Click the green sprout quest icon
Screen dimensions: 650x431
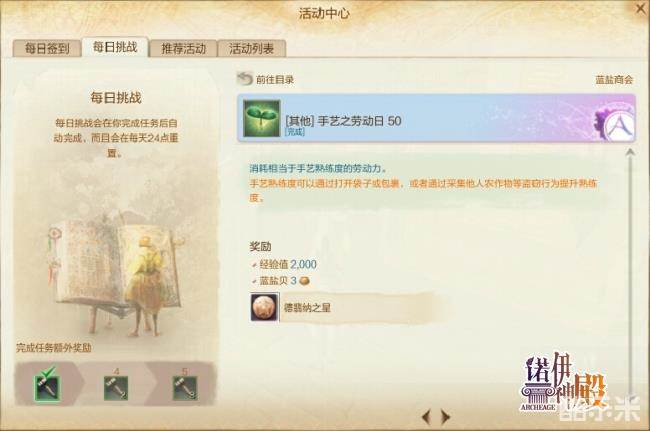262,119
